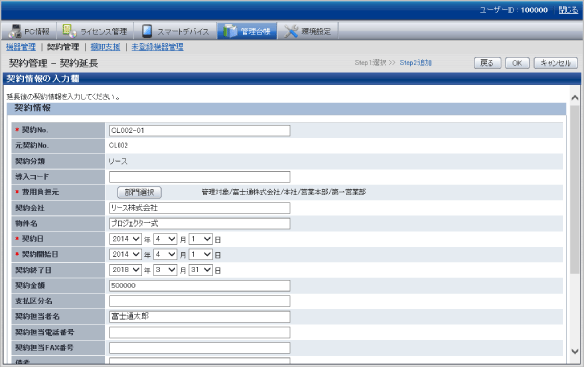The image size is (584, 367).
Task: Open the 環境設定 tab
Action: click(x=308, y=31)
